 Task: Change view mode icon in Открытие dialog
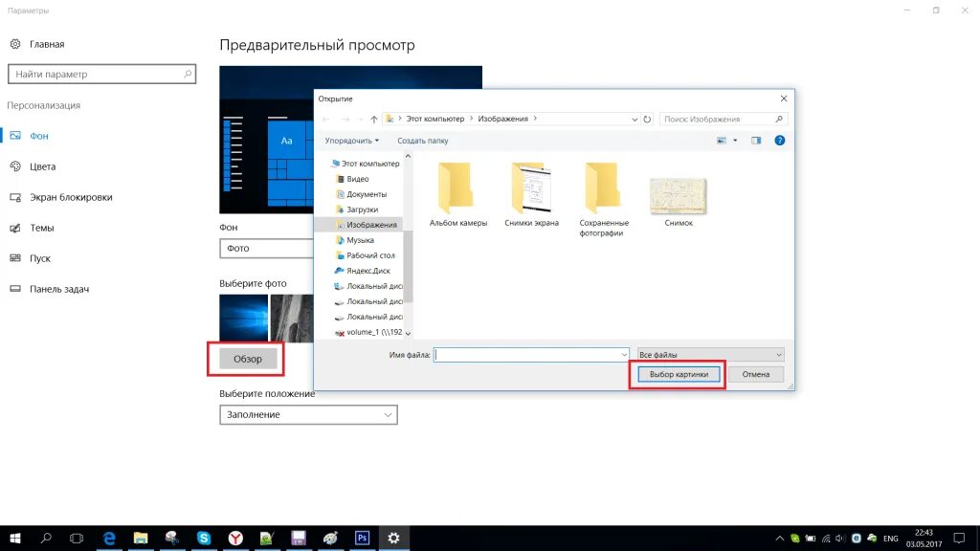pyautogui.click(x=722, y=141)
